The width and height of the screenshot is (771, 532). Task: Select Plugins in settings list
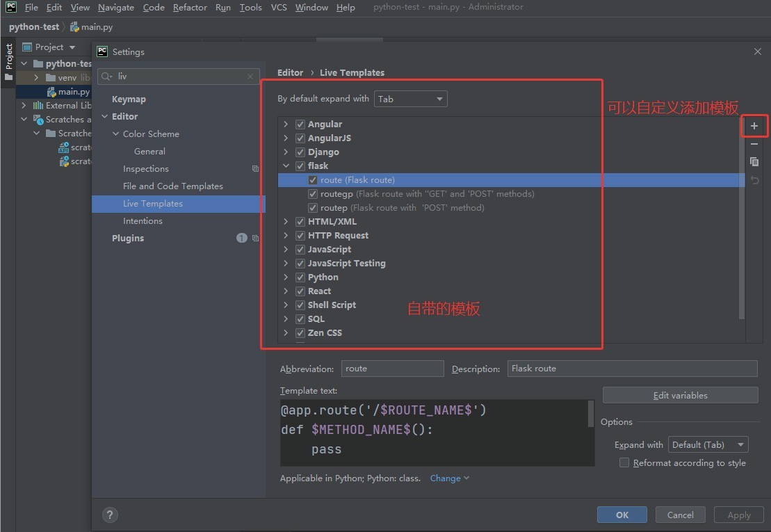pos(128,239)
